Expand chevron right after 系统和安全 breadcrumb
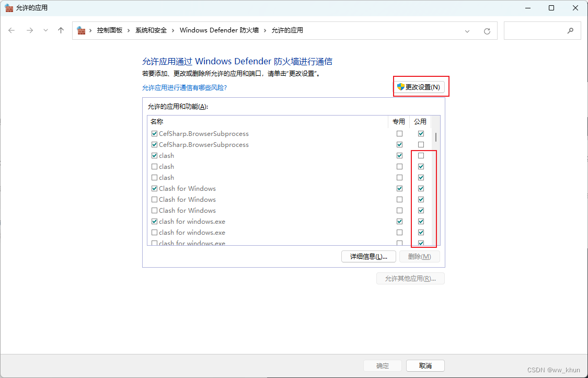Image resolution: width=588 pixels, height=378 pixels. 173,30
